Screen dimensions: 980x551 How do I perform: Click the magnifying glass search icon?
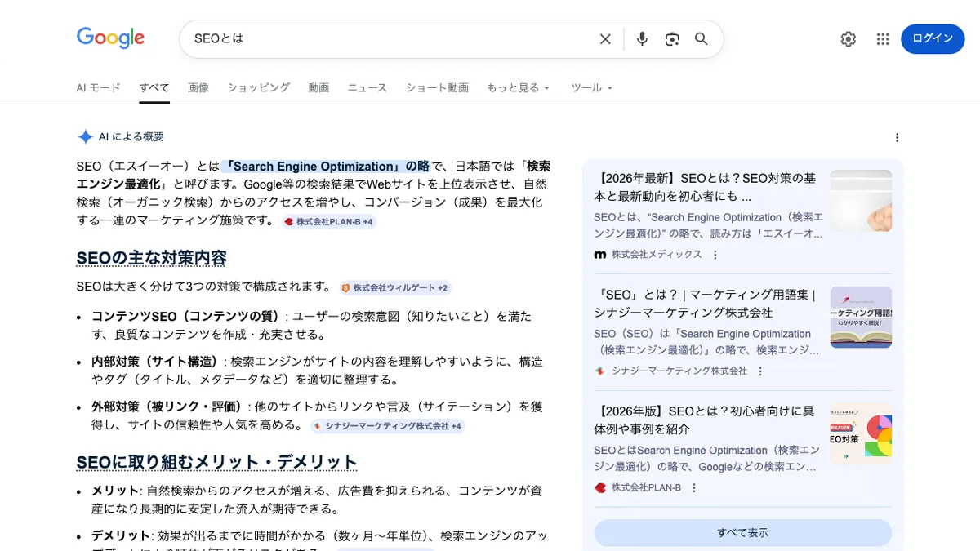tap(702, 39)
